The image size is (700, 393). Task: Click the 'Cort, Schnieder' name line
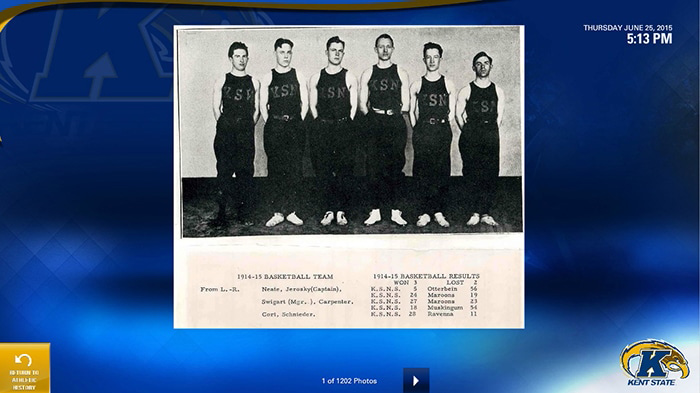[x=288, y=314]
